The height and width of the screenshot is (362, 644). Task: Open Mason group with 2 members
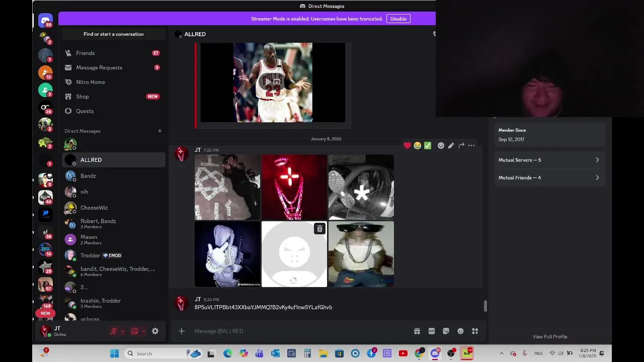[113, 240]
